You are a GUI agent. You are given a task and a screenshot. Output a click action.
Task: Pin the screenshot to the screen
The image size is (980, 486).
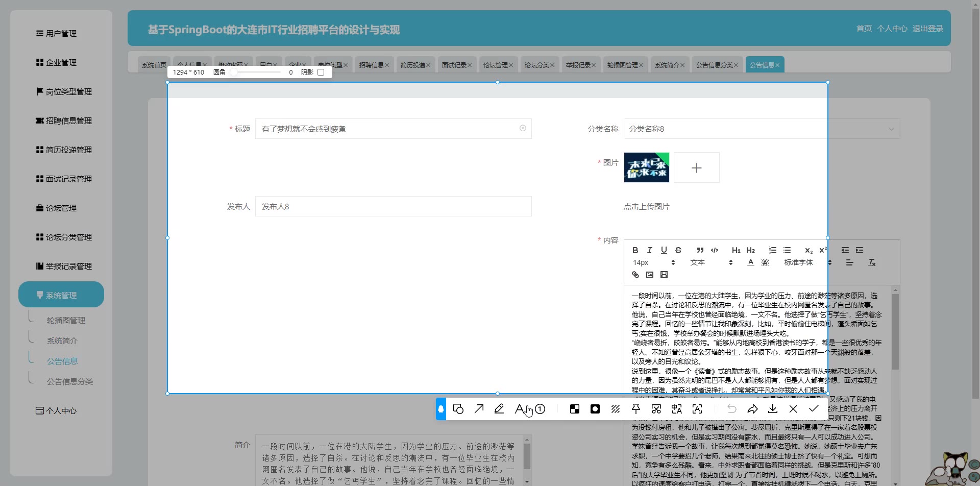pos(636,409)
